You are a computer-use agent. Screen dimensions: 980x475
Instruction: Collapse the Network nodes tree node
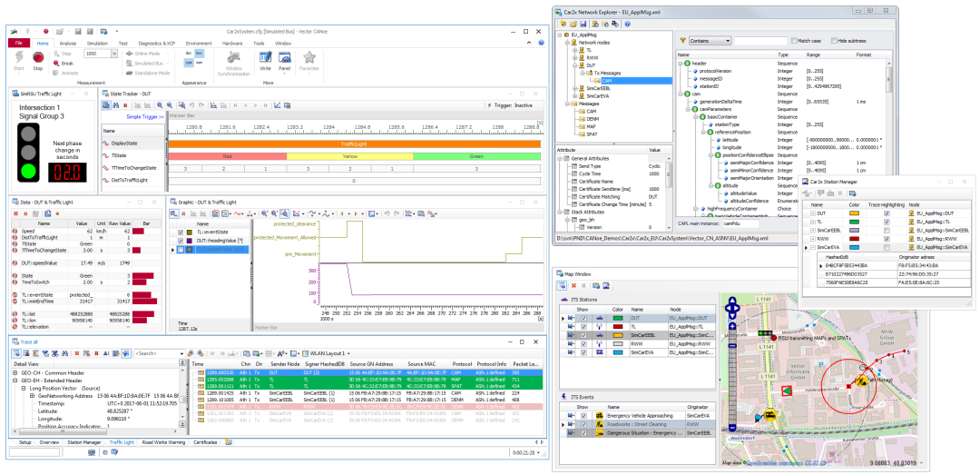(x=565, y=42)
